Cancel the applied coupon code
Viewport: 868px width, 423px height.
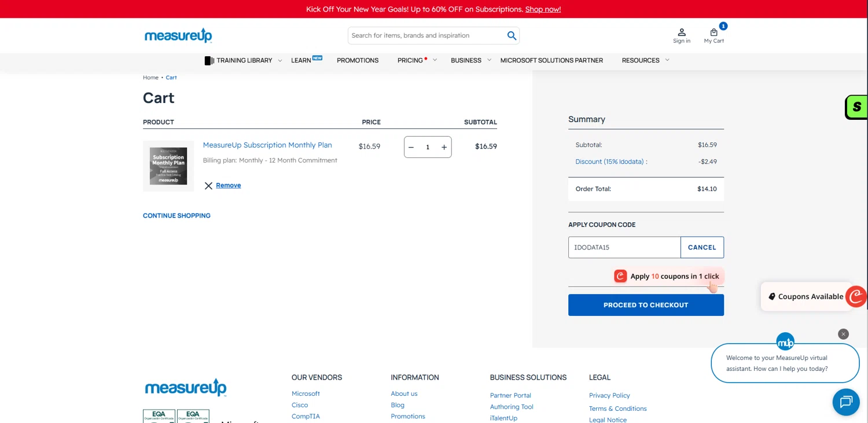pos(702,248)
